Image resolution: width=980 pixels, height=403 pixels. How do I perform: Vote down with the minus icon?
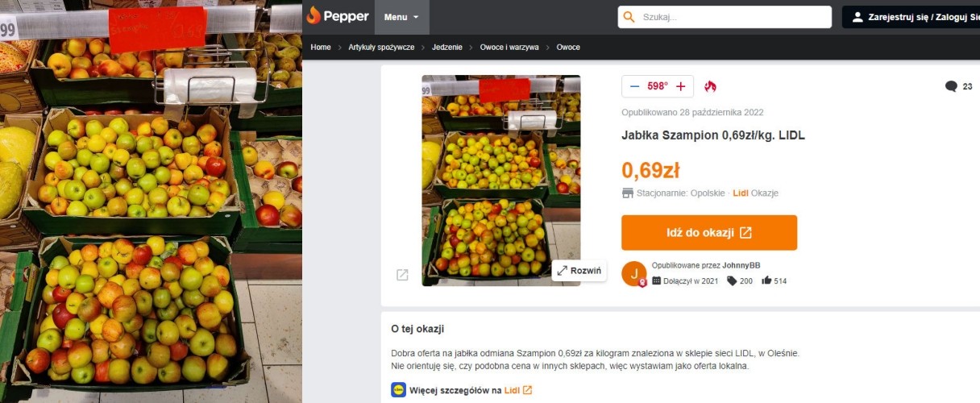tap(634, 86)
